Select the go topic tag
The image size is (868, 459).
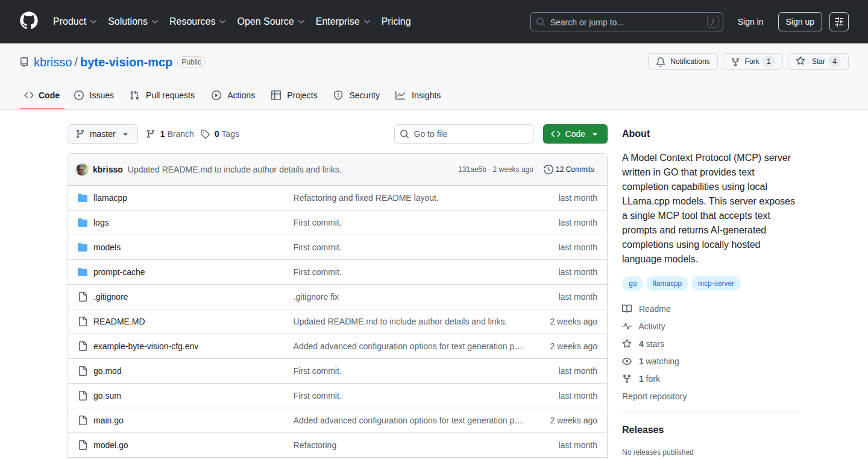tap(633, 283)
